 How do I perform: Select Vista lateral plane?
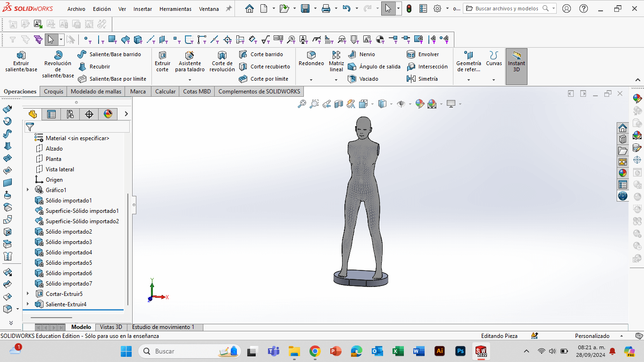[60, 169]
